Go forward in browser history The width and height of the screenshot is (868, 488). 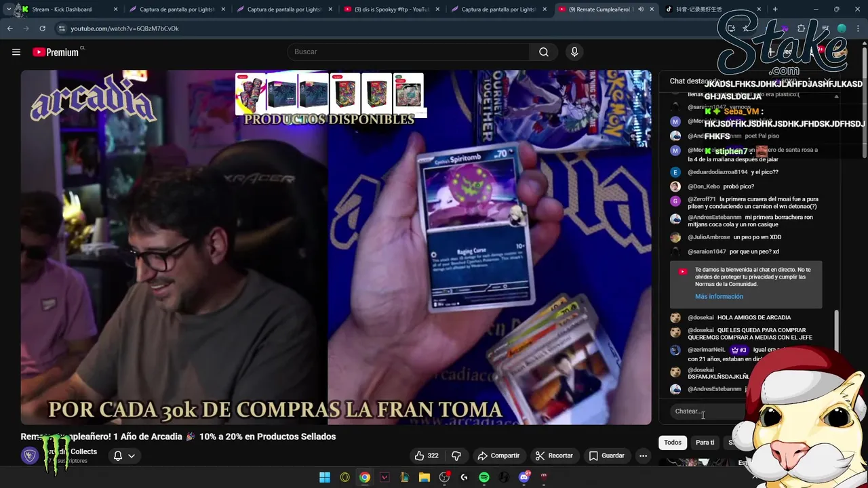coord(26,28)
